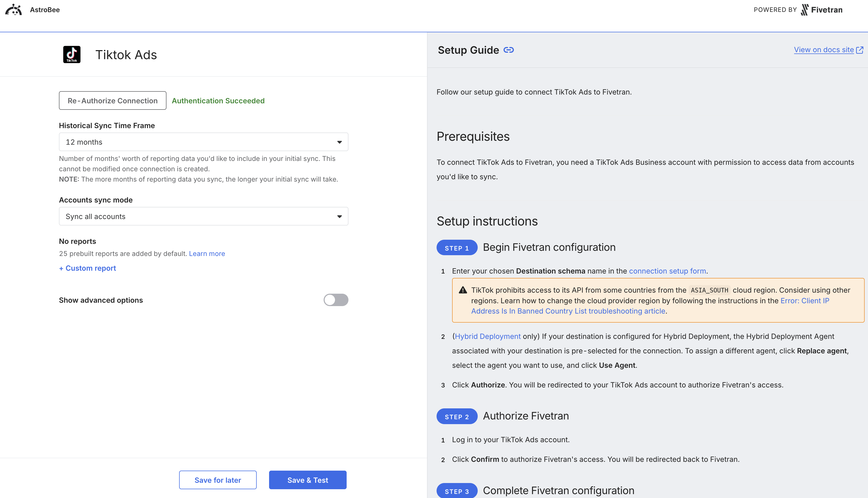Re-Authorize the TikTok Ads connection
This screenshot has width=868, height=498.
(x=112, y=100)
